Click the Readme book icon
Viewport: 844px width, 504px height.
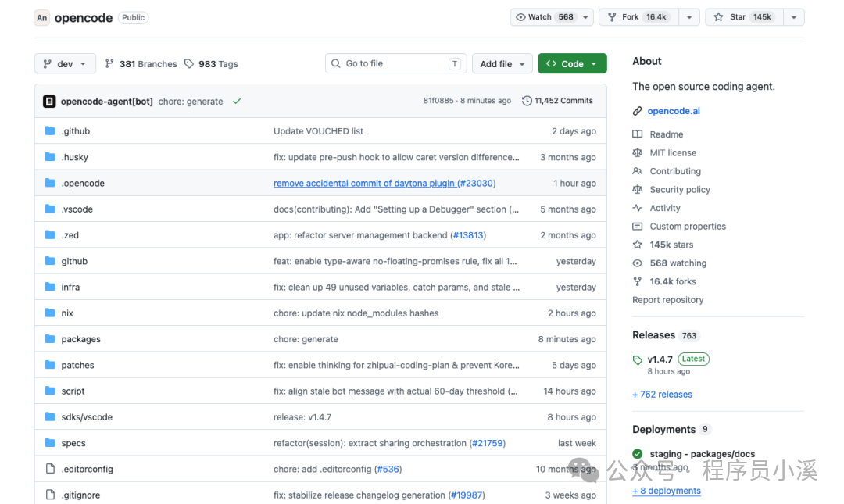coord(638,134)
